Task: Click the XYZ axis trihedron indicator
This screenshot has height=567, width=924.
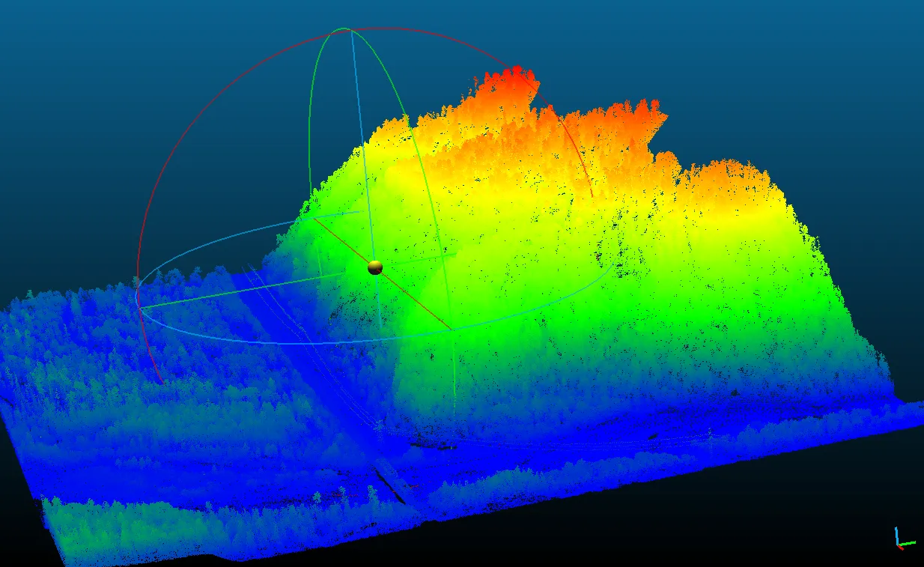Action: [x=902, y=539]
